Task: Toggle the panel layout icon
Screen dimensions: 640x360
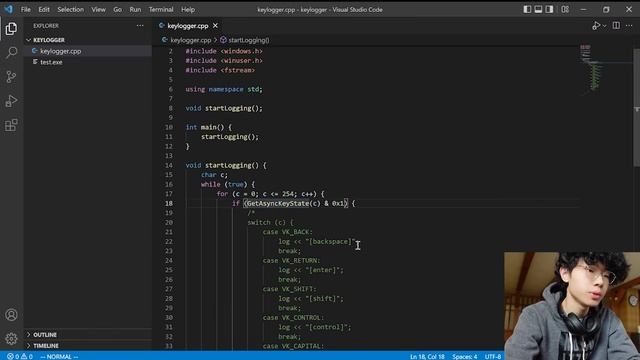Action: 538,9
